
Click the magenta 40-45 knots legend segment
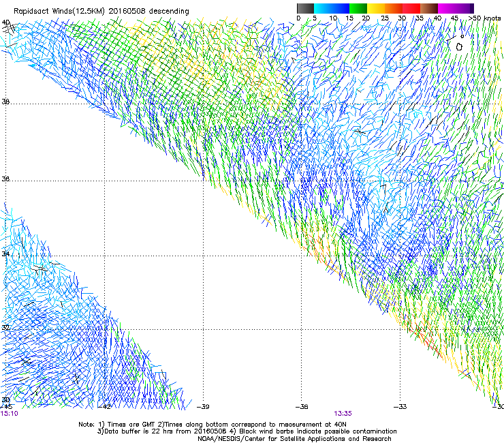click(x=447, y=8)
